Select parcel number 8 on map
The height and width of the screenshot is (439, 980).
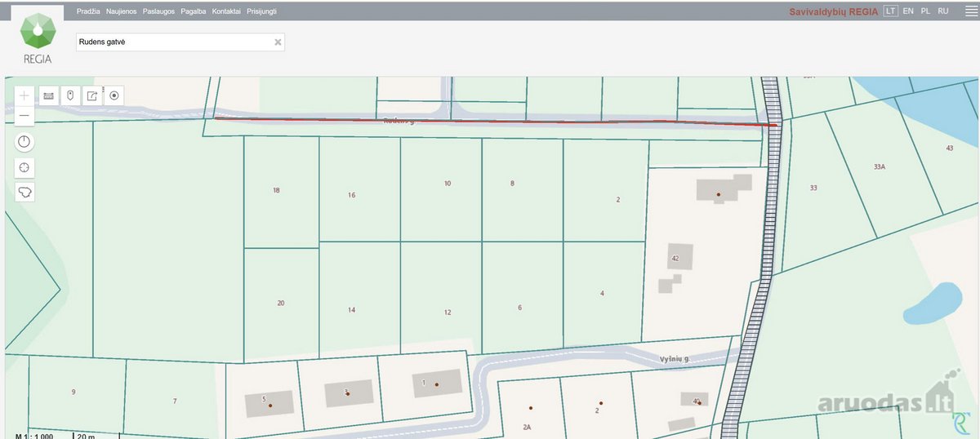pos(512,184)
